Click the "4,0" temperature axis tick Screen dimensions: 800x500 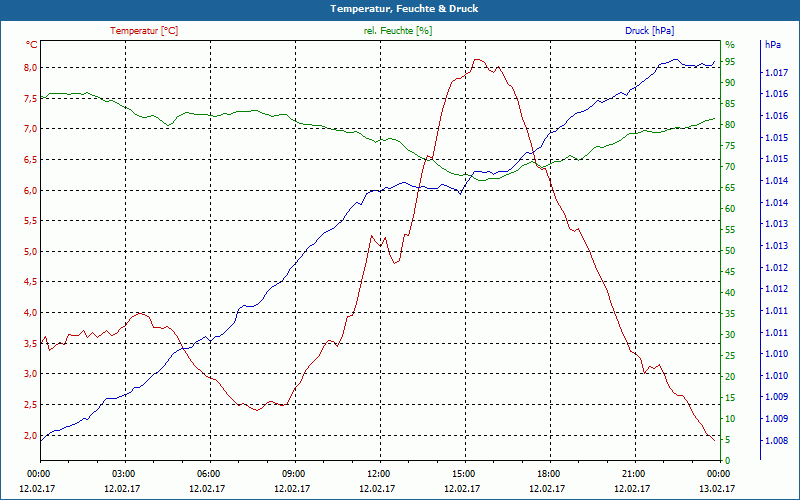tap(30, 313)
